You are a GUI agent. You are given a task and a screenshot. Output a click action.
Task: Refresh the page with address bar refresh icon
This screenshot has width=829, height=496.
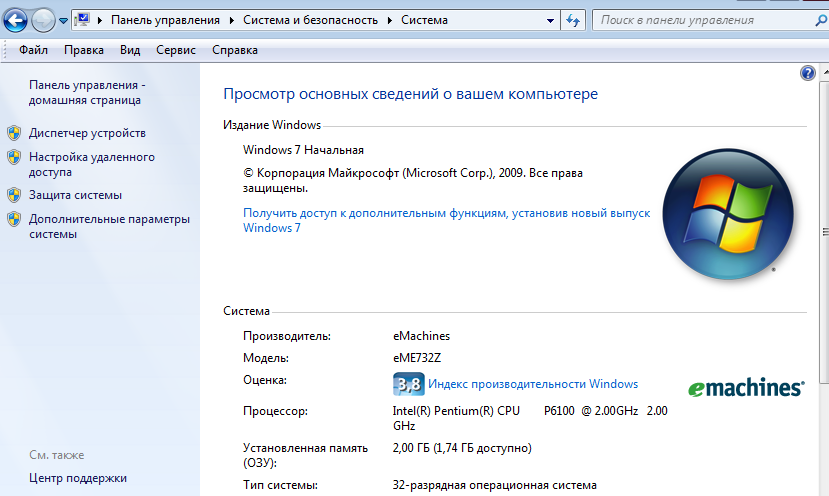pos(573,21)
